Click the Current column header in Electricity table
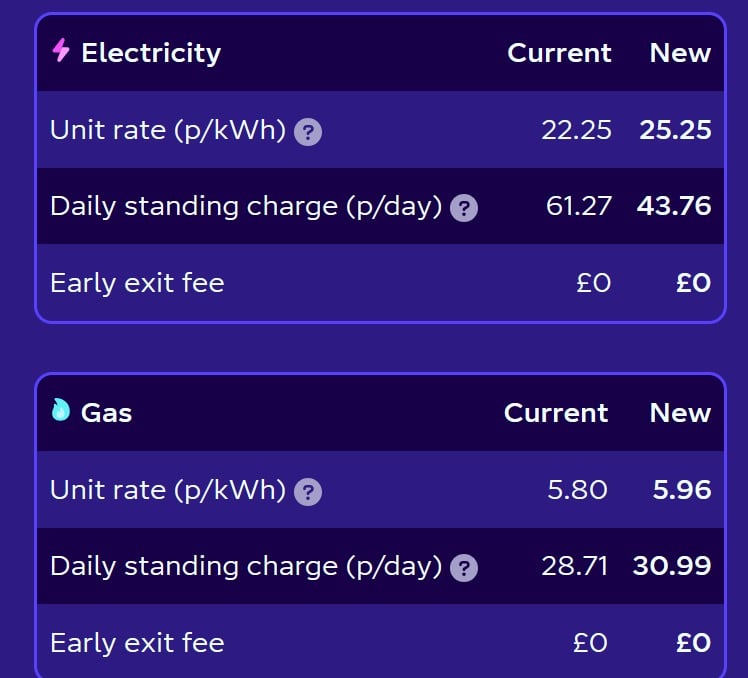Screen dimensions: 748x678 coord(559,52)
